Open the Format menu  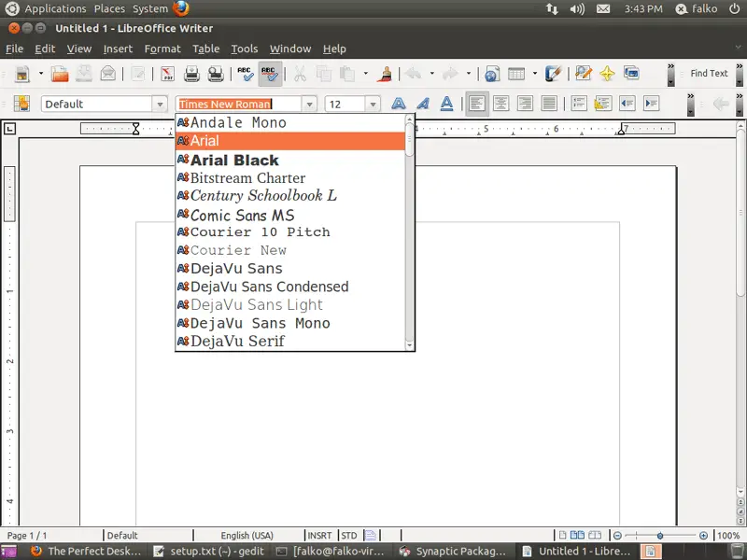click(162, 49)
